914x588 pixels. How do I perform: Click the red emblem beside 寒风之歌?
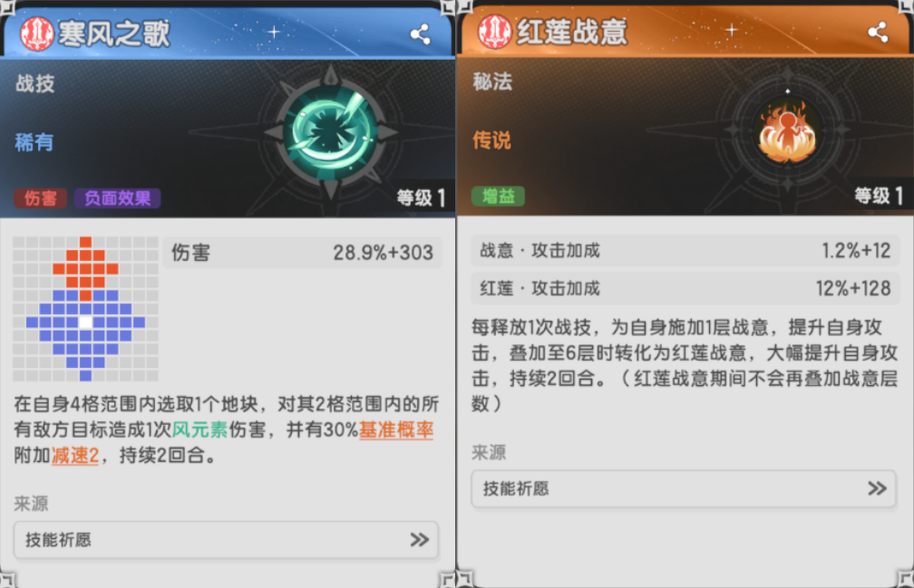click(37, 34)
